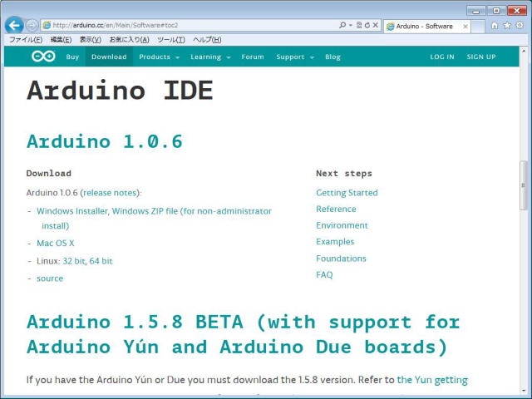
Task: Click the stop loading X icon
Action: pyautogui.click(x=375, y=25)
